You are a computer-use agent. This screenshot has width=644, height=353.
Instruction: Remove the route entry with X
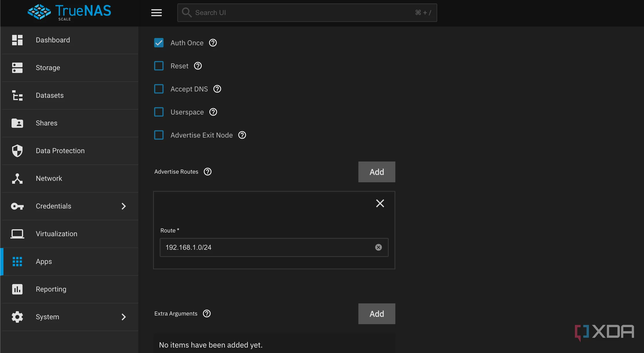coord(380,203)
